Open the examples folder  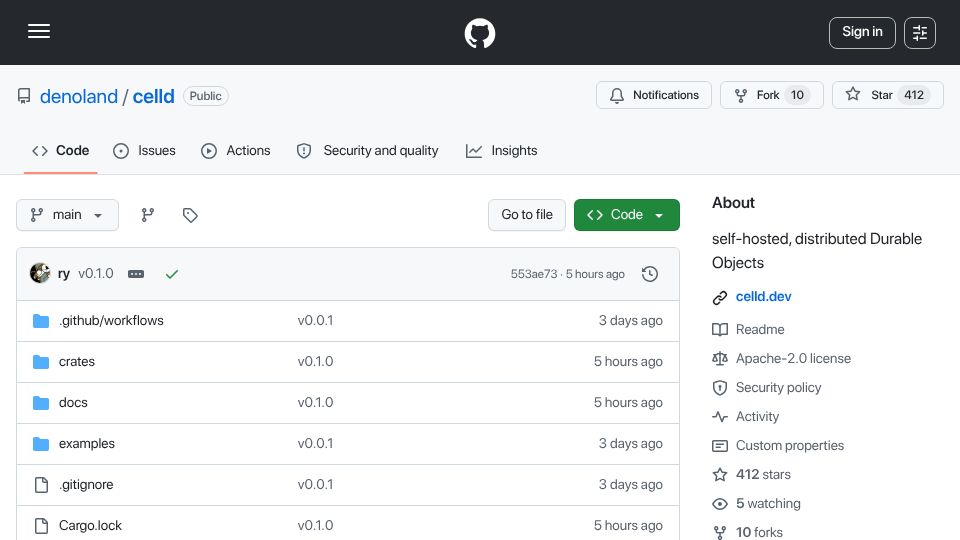point(86,444)
